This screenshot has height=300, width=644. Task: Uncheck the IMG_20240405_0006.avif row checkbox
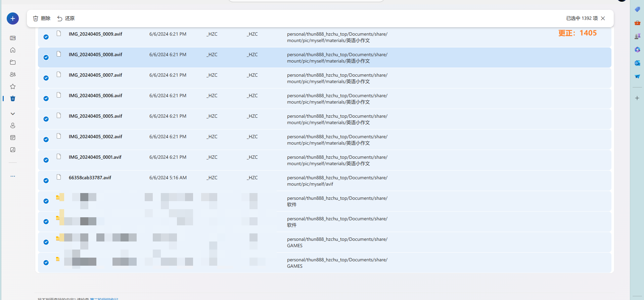point(46,99)
